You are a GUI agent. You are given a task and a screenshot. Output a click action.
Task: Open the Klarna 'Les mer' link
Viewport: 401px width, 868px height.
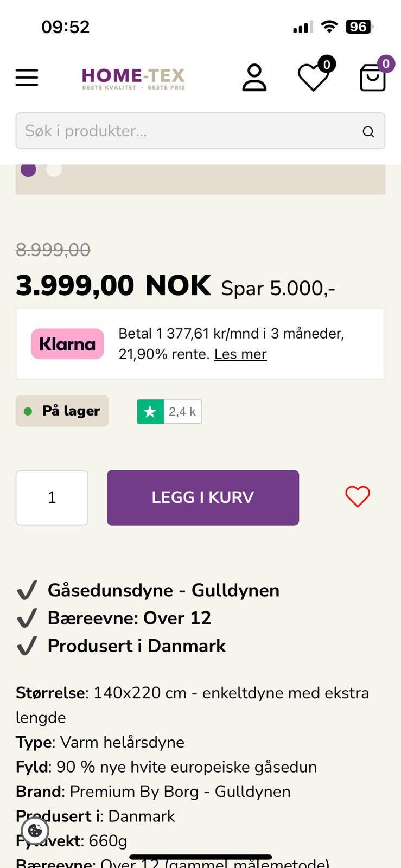click(240, 354)
